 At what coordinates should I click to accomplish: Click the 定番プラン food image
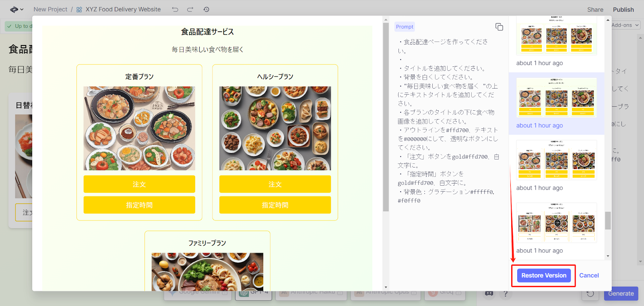click(139, 128)
